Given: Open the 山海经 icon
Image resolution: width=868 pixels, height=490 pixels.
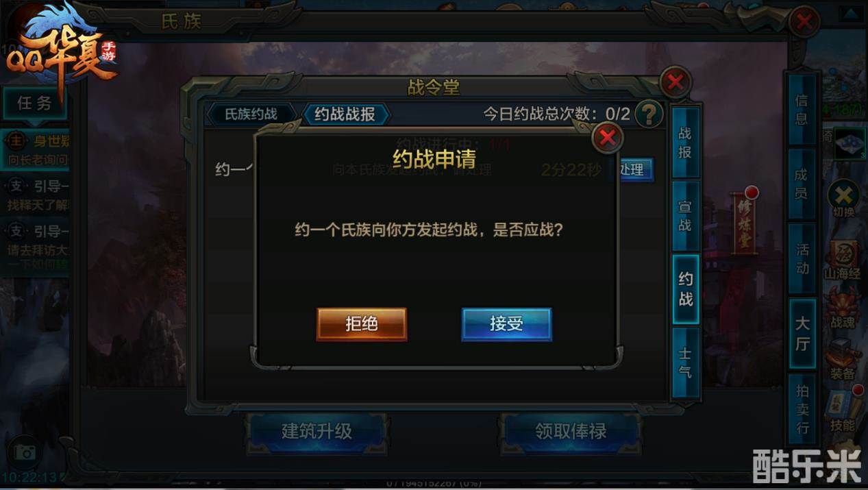Looking at the screenshot, I should coord(842,258).
